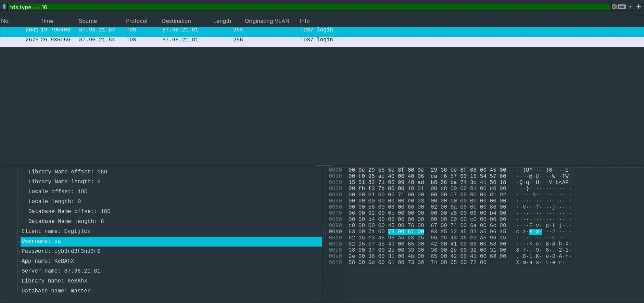Image resolution: width=644 pixels, height=303 pixels.
Task: Click the Destination column header
Action: 176,21
